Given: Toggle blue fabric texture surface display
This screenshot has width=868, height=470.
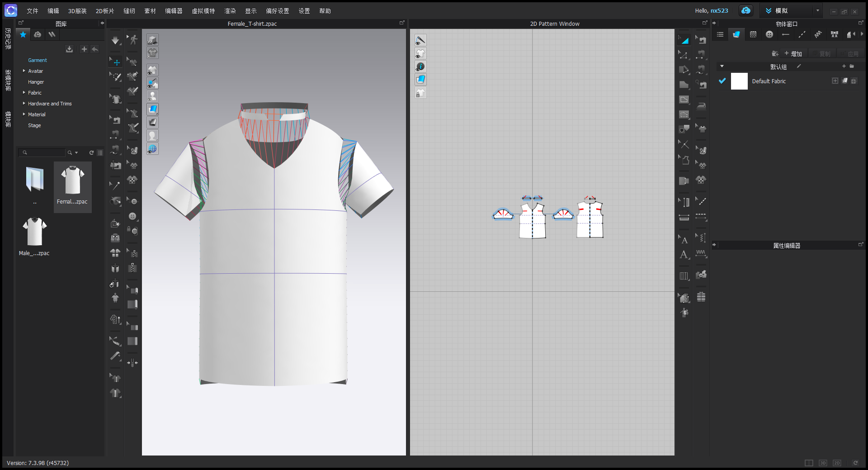Looking at the screenshot, I should tap(152, 109).
